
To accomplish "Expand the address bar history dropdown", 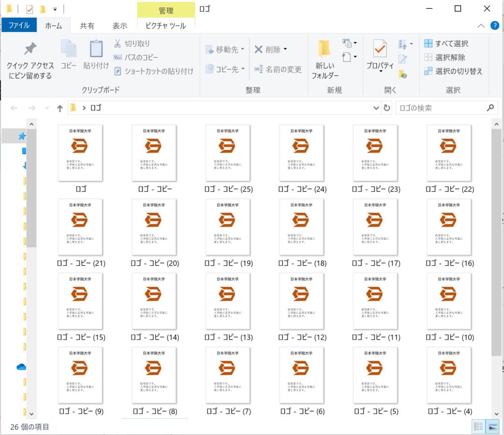I will click(376, 108).
